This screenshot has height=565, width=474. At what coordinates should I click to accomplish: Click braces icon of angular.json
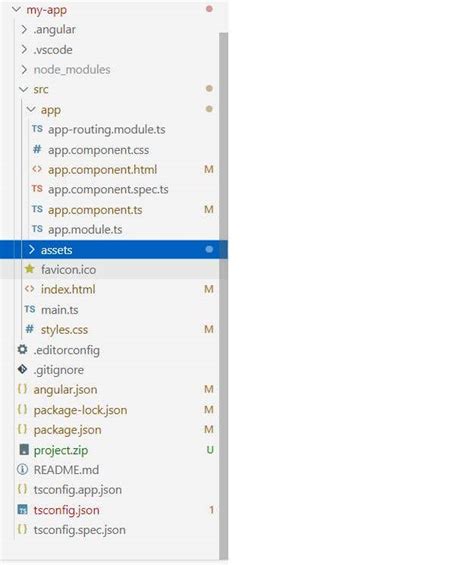click(22, 389)
